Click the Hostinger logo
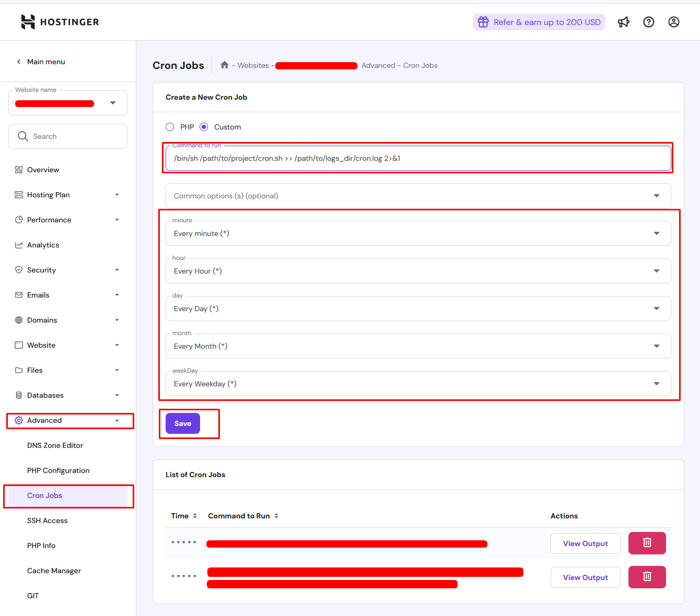Viewport: 700px width, 616px height. pos(60,22)
